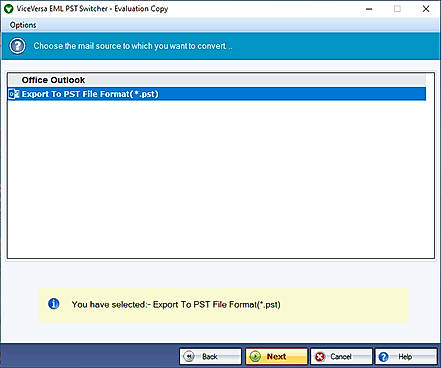Open the Options menu
Image resolution: width=441 pixels, height=368 pixels.
tap(23, 25)
